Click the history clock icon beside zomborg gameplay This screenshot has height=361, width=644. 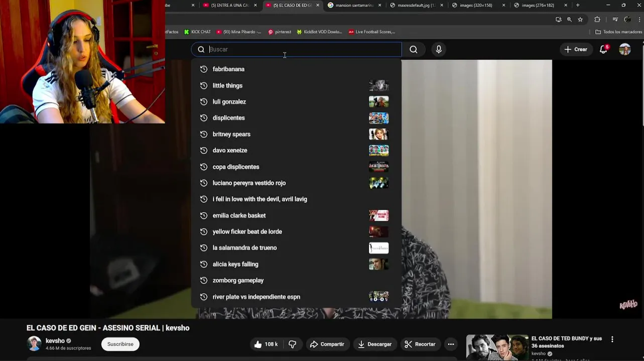tap(204, 280)
